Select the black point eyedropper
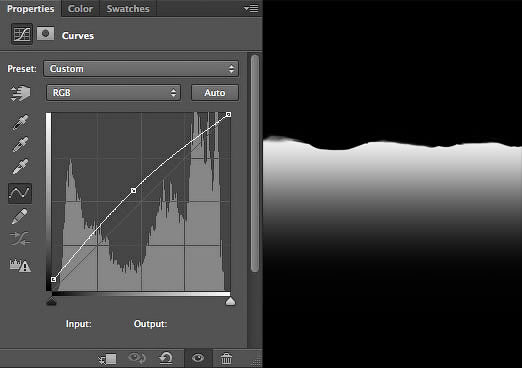The image size is (522, 368). pos(20,122)
